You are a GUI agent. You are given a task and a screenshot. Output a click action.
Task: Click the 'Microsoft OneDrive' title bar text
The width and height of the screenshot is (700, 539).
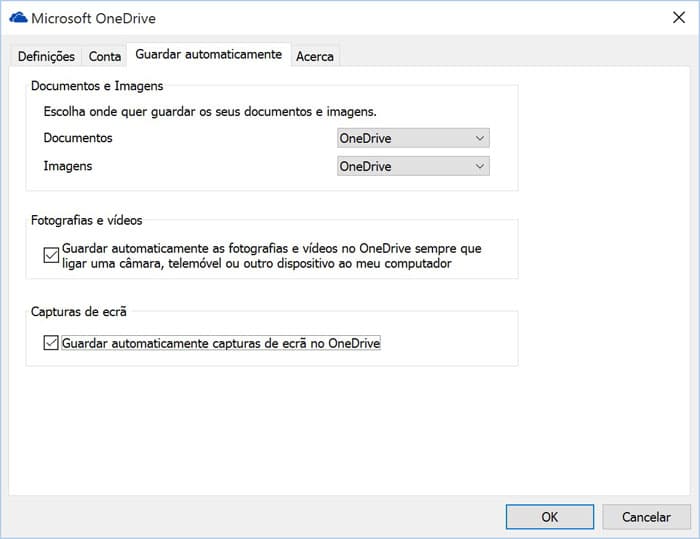click(x=93, y=18)
